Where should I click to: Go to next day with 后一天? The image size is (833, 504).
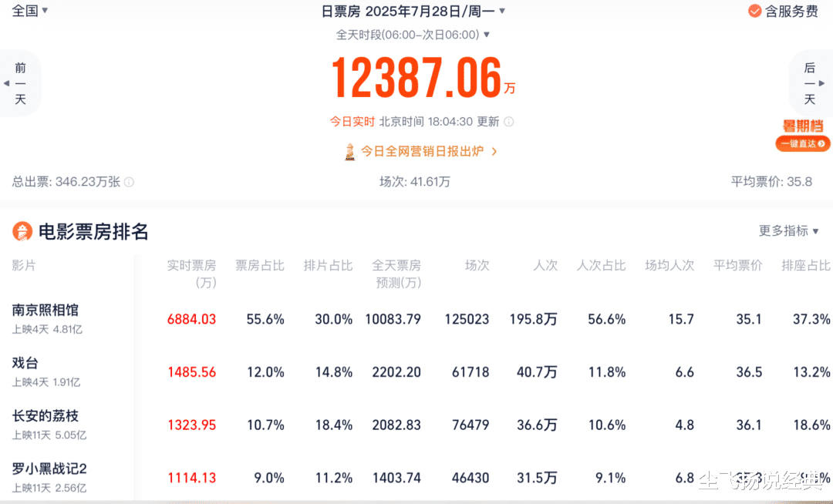coord(810,83)
